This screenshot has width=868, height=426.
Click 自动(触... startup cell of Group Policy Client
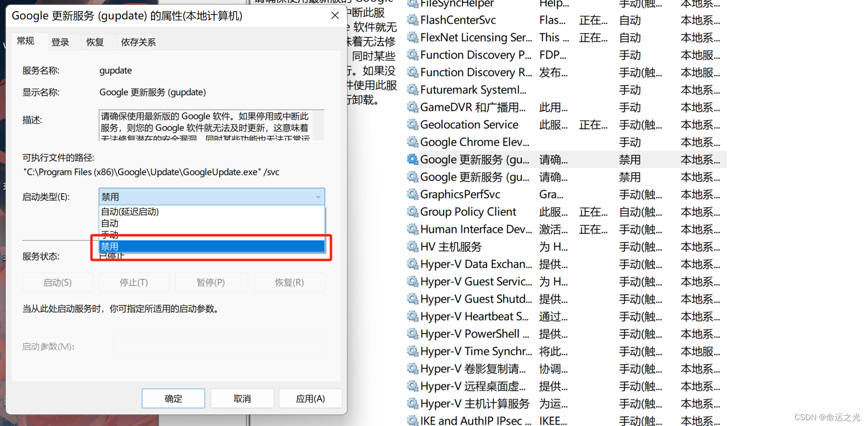641,212
